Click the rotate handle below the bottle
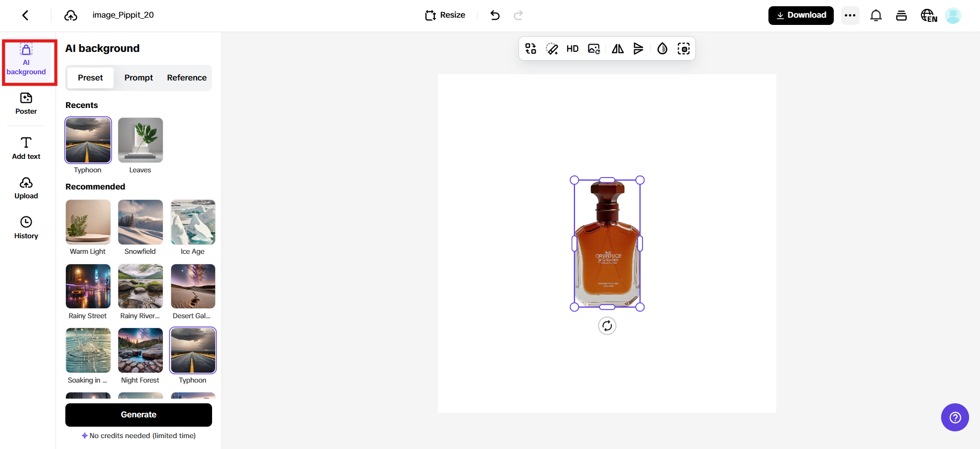Screen dimensions: 980x449 (x=607, y=326)
